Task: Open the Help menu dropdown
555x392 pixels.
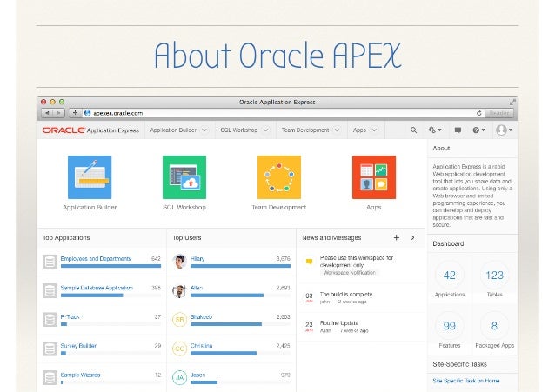Action: 478,130
